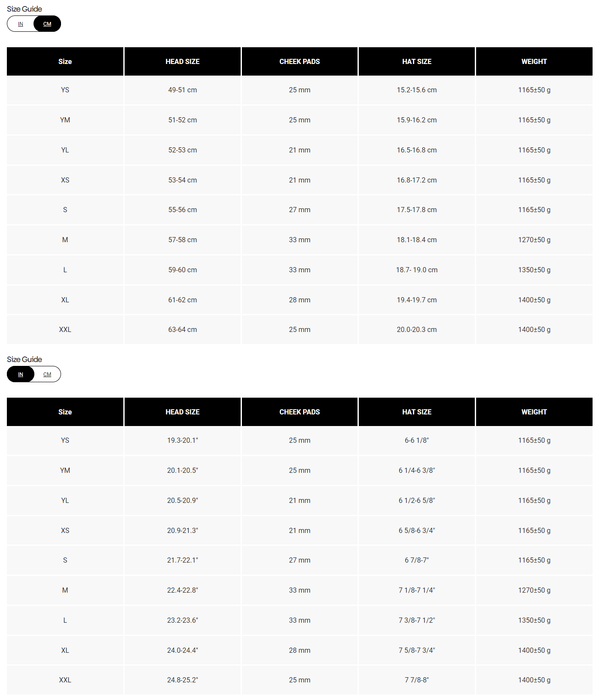Viewport: 599px width, 700px height.
Task: Click HEAD SIZE header in the centimeter table
Action: [183, 61]
